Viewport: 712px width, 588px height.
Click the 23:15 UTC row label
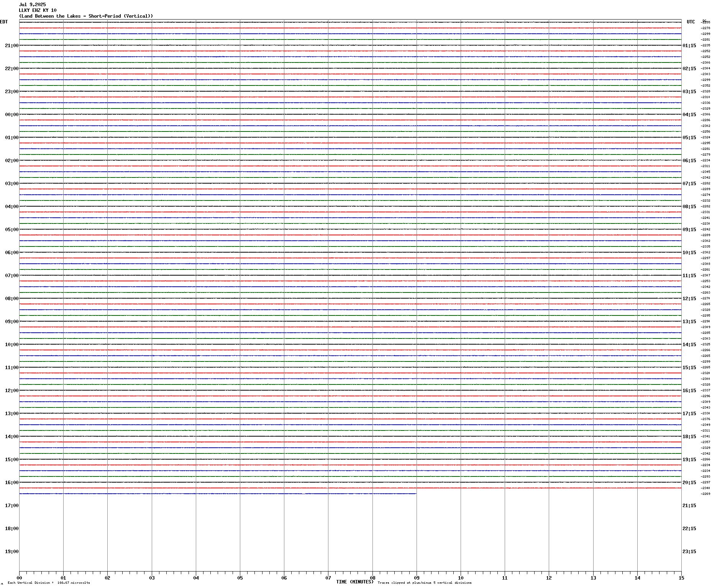click(689, 552)
